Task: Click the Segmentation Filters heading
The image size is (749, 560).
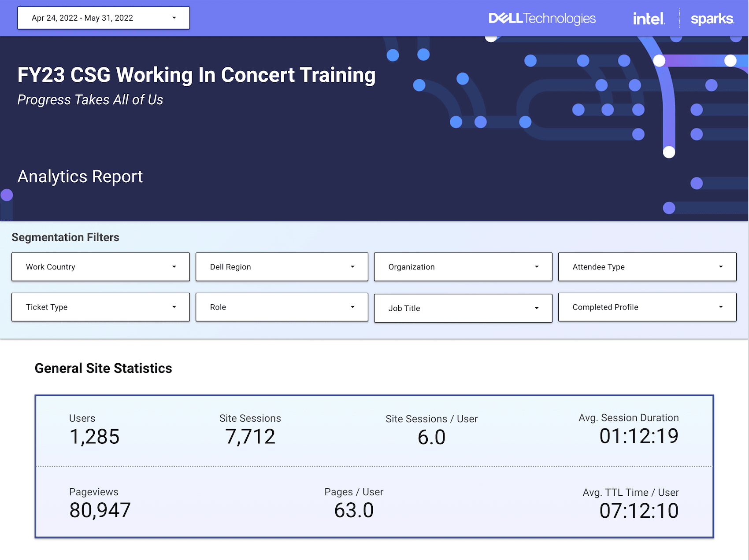Action: 65,237
